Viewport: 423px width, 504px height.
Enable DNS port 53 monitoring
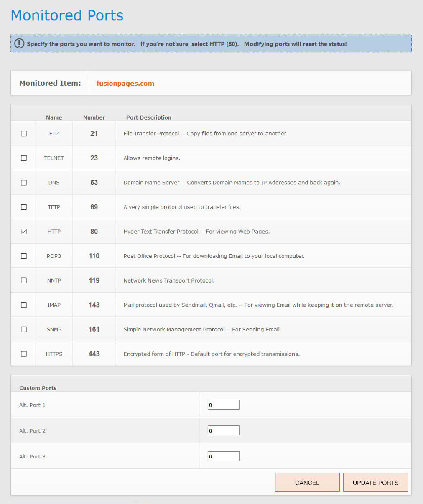(24, 183)
